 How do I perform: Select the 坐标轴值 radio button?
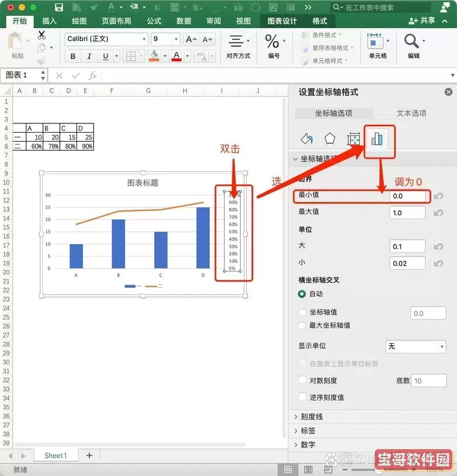302,312
